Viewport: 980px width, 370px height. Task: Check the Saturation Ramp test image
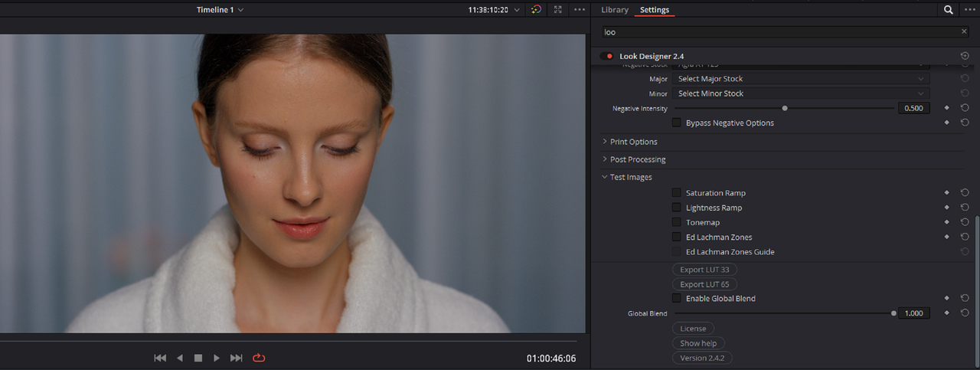click(677, 193)
